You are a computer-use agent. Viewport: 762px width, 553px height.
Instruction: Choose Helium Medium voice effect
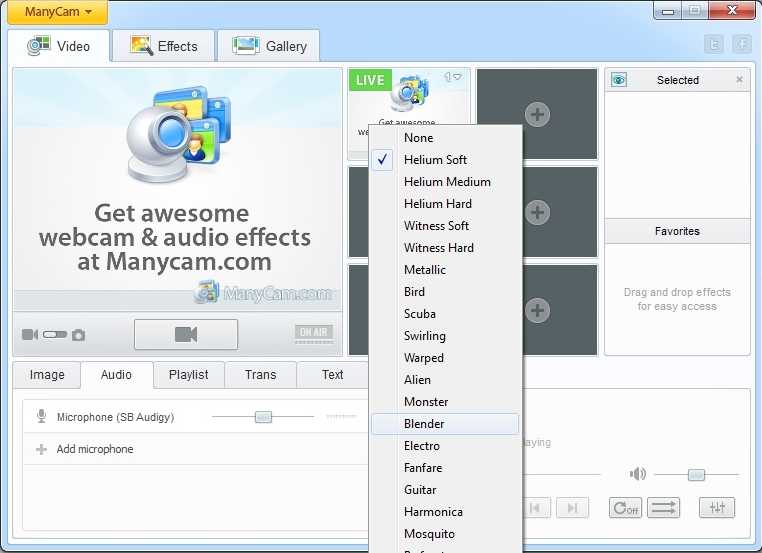(445, 182)
